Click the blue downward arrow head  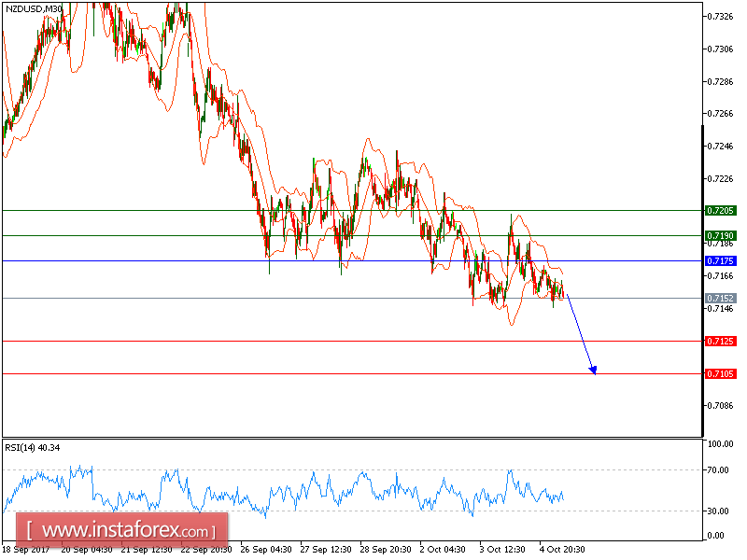point(593,370)
